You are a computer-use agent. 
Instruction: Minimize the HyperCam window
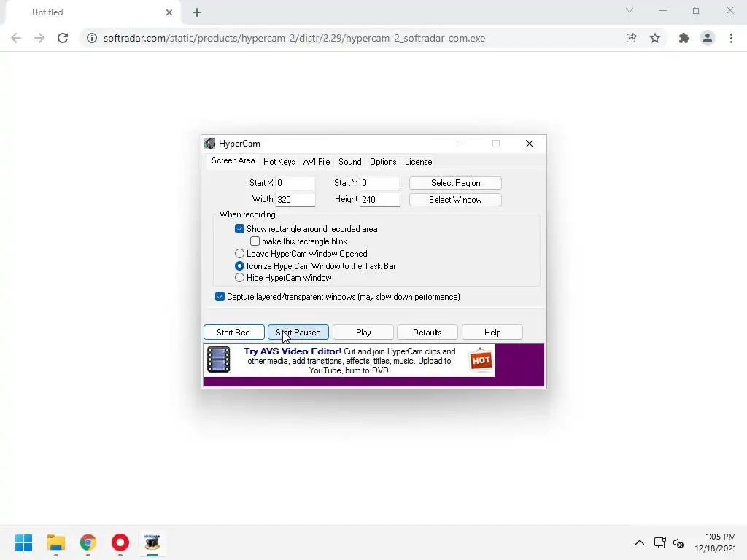click(x=463, y=144)
